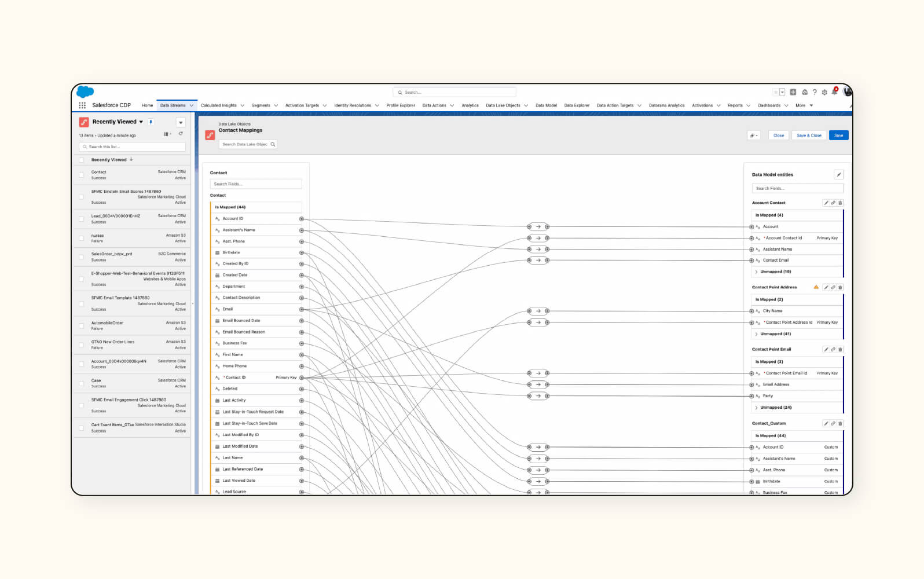Click the Close button
The width and height of the screenshot is (924, 579).
pyautogui.click(x=779, y=135)
